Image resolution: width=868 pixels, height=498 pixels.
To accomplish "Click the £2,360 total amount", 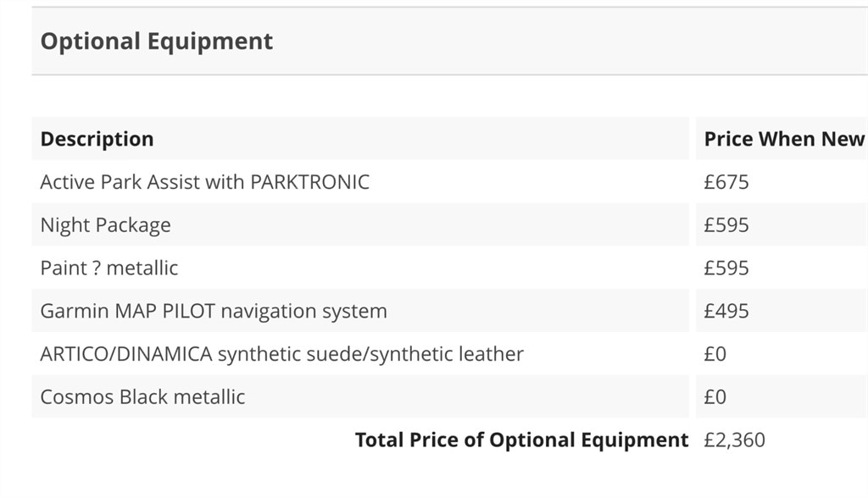I will [734, 440].
